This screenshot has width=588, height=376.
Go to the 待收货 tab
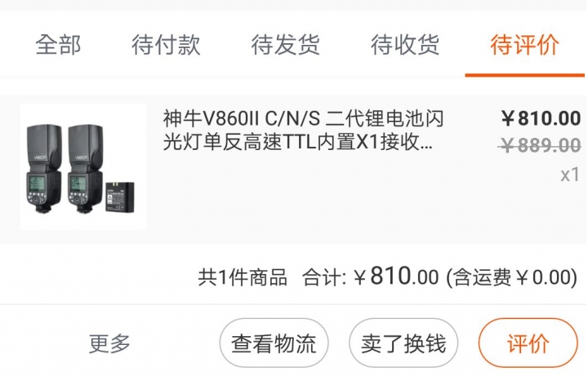(x=405, y=45)
